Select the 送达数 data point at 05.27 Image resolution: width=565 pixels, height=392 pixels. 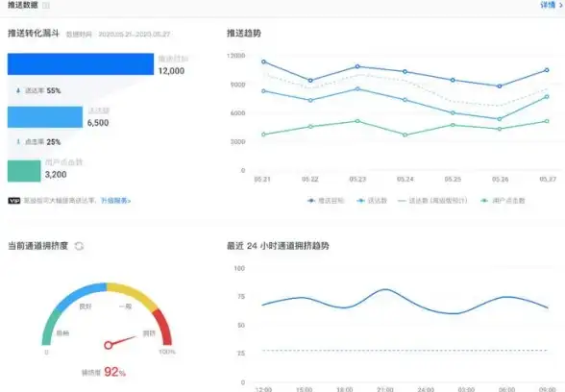(x=547, y=96)
